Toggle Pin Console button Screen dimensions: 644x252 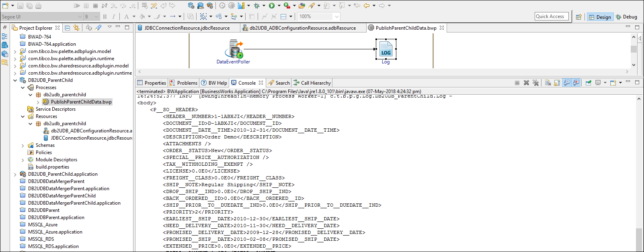pos(588,83)
